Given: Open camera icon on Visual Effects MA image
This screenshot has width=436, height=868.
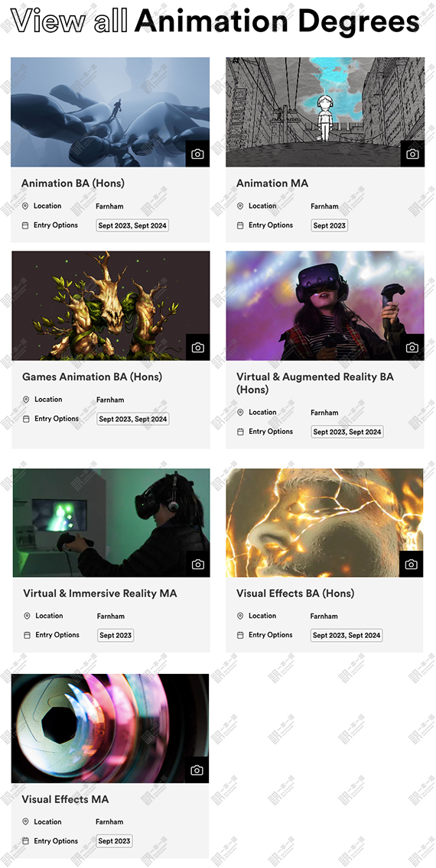Looking at the screenshot, I should coord(197,770).
